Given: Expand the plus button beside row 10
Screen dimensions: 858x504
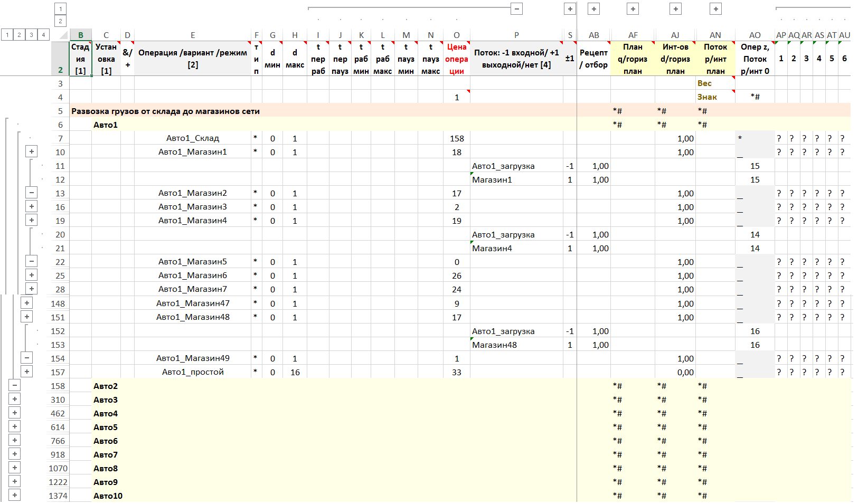Looking at the screenshot, I should coord(32,152).
